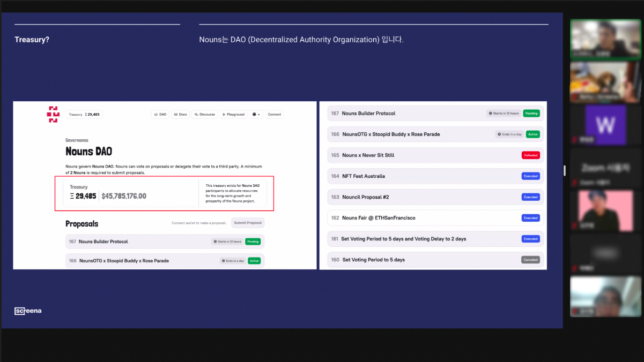The image size is (644, 362).
Task: Select the Zoom user name participant tile
Action: tap(606, 168)
